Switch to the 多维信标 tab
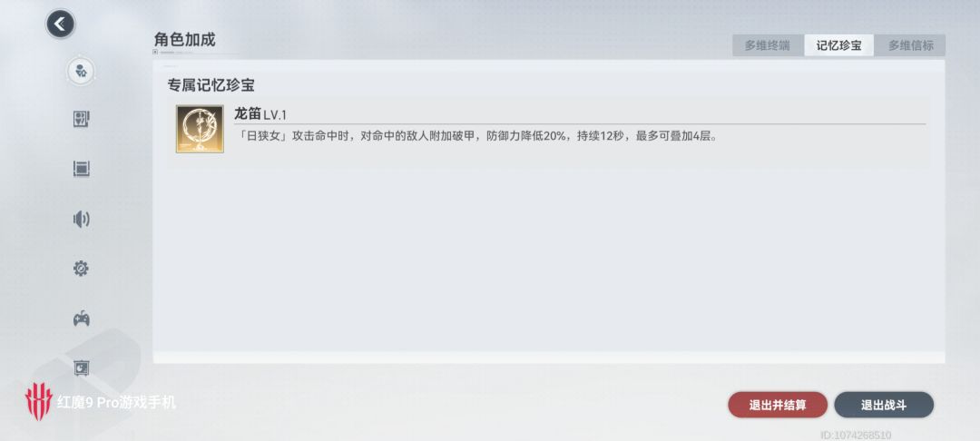The height and width of the screenshot is (441, 980). 911,45
